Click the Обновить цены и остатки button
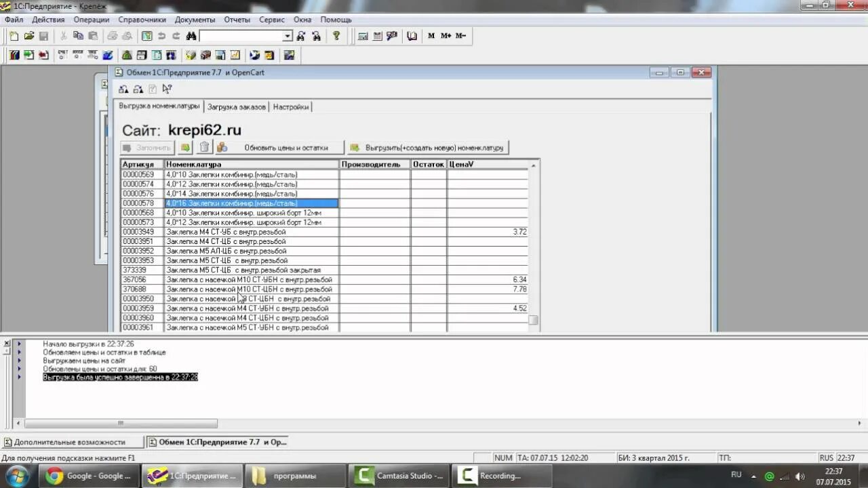 click(x=279, y=147)
